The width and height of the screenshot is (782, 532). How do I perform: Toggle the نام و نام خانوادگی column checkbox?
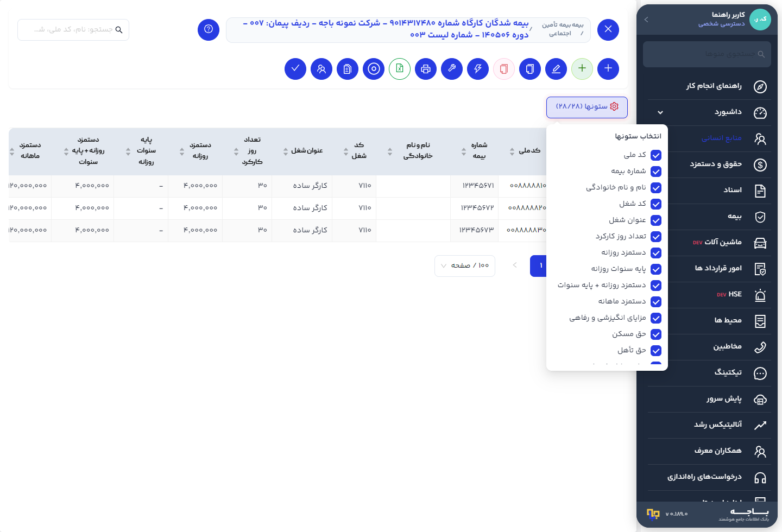(656, 188)
